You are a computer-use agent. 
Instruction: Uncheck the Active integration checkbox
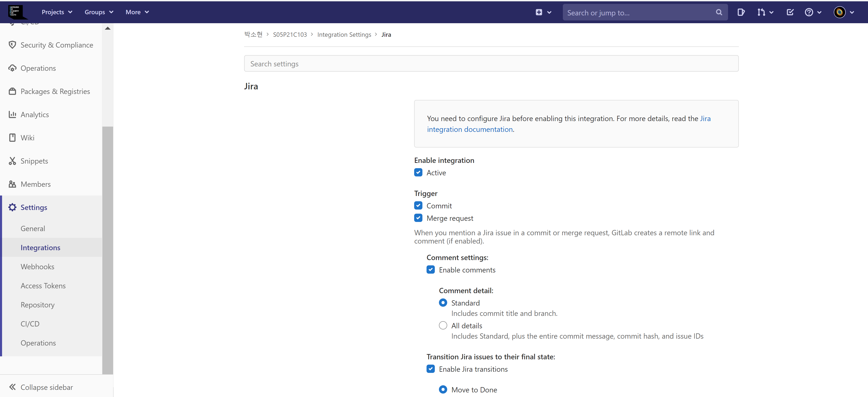(x=418, y=173)
